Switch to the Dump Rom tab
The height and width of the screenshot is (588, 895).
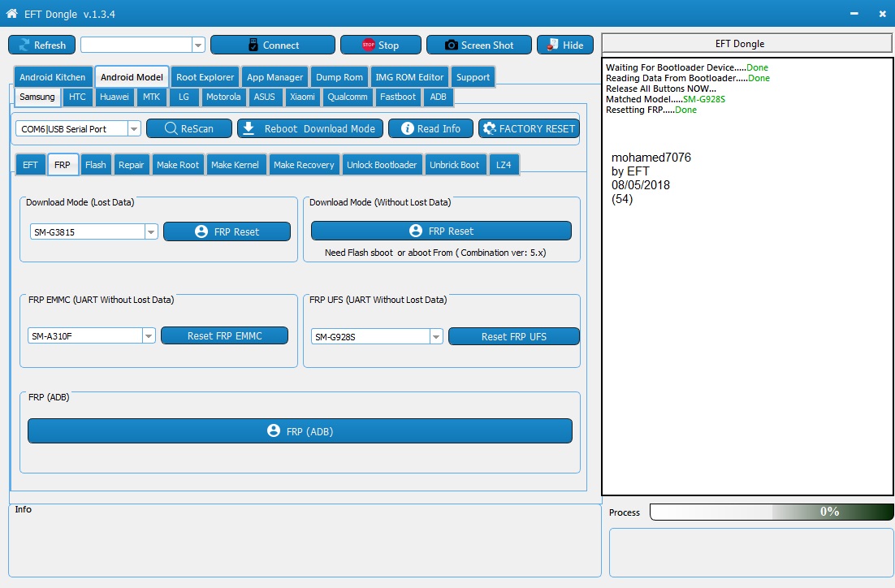[x=339, y=77]
